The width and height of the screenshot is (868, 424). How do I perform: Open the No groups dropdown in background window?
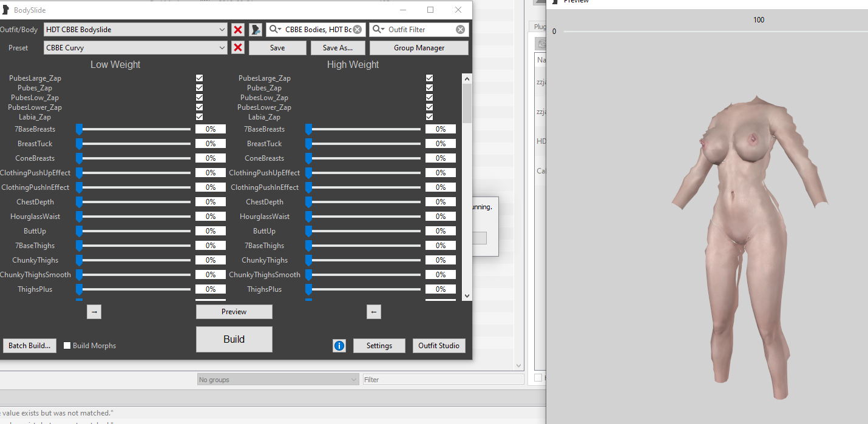[279, 380]
